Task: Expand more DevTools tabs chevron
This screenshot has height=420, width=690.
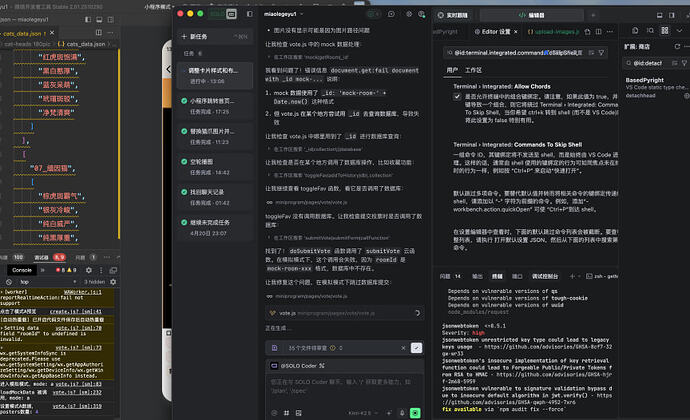Action: point(43,270)
